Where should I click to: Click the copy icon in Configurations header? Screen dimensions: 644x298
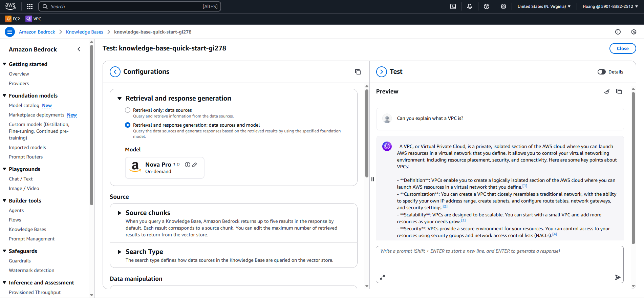pos(358,72)
